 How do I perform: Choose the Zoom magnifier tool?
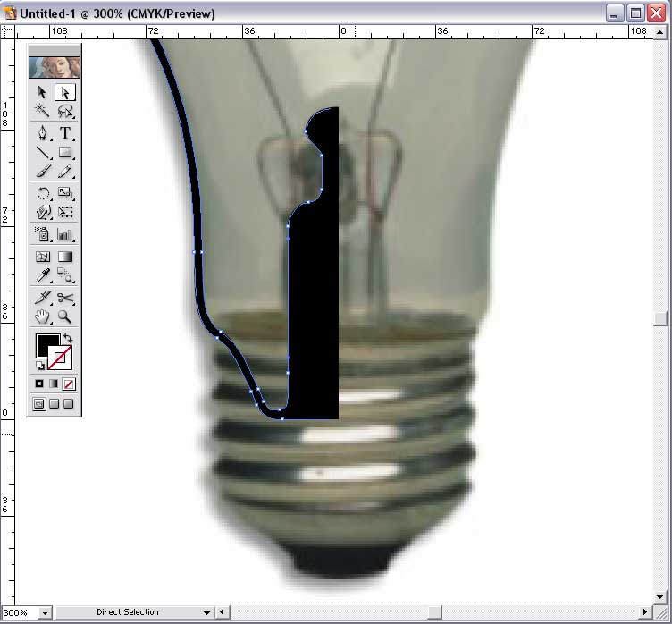pyautogui.click(x=65, y=316)
